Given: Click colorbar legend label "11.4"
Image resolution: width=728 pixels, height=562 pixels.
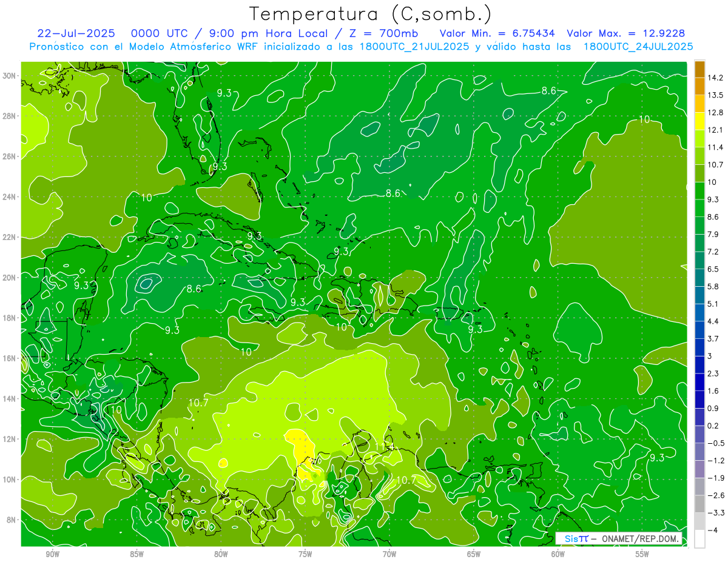Looking at the screenshot, I should pyautogui.click(x=716, y=147).
